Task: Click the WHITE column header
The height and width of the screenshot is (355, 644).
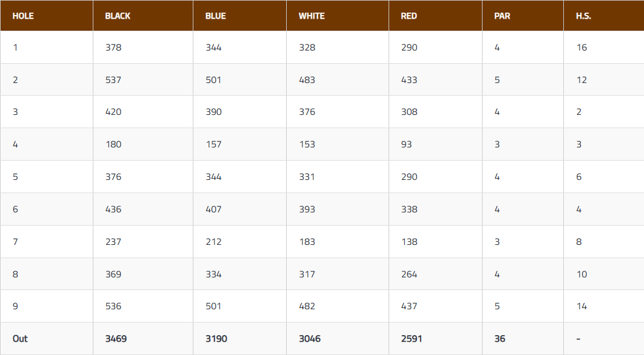Action: [x=311, y=16]
